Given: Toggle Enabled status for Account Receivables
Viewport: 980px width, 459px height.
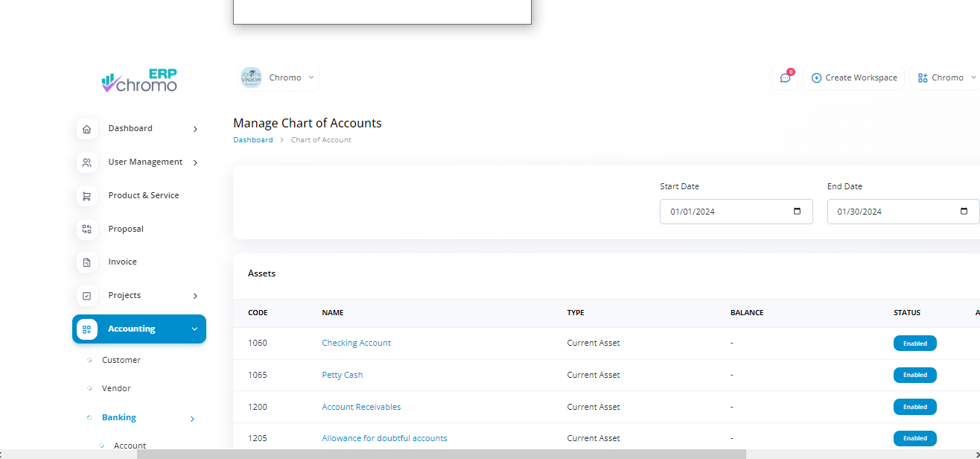Looking at the screenshot, I should tap(914, 407).
